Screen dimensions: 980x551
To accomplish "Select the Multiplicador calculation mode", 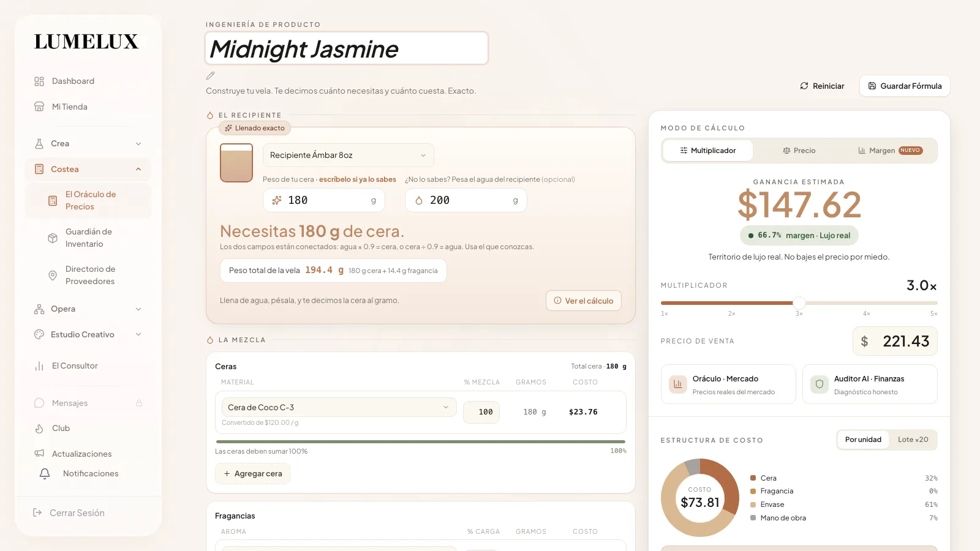I will [x=708, y=151].
